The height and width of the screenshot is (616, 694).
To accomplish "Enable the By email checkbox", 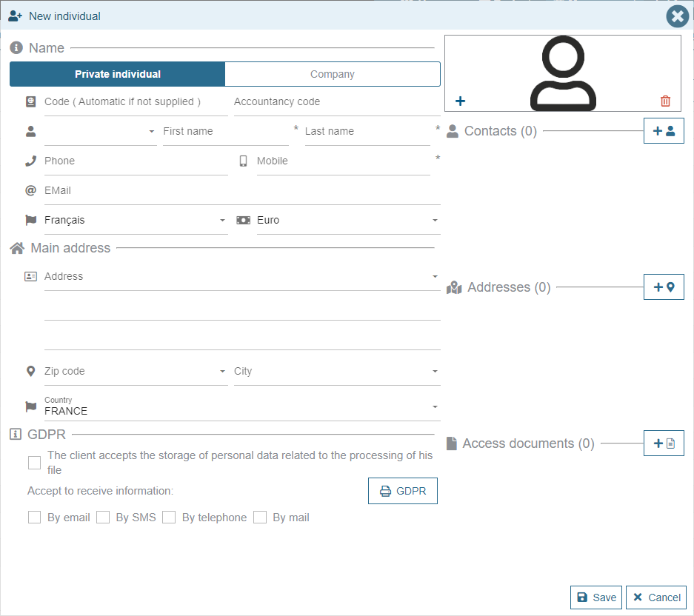I will click(34, 518).
